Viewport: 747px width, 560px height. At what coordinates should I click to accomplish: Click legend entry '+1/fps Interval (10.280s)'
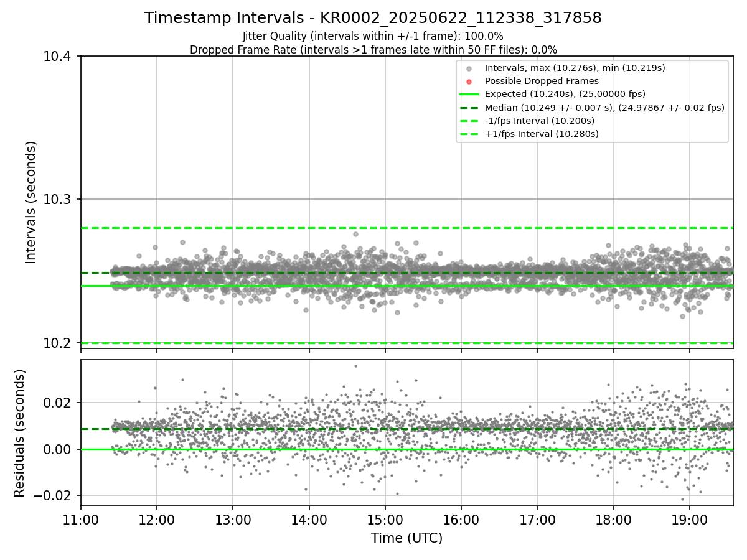pyautogui.click(x=541, y=133)
